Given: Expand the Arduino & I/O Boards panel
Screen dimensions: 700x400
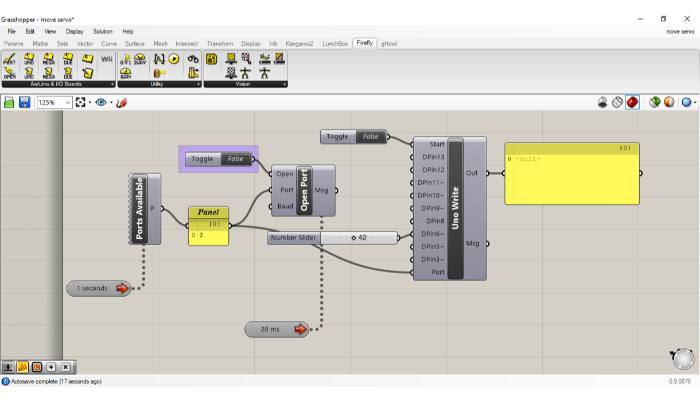Looking at the screenshot, I should coord(112,84).
